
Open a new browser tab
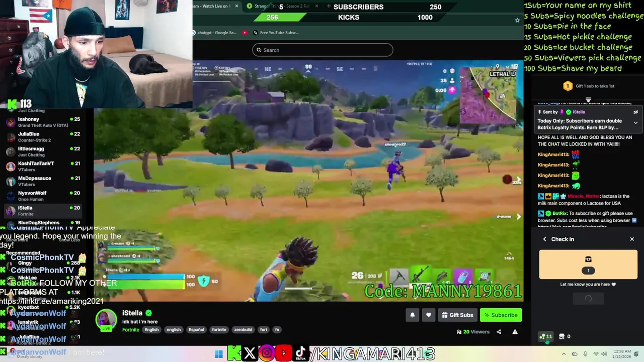(329, 6)
